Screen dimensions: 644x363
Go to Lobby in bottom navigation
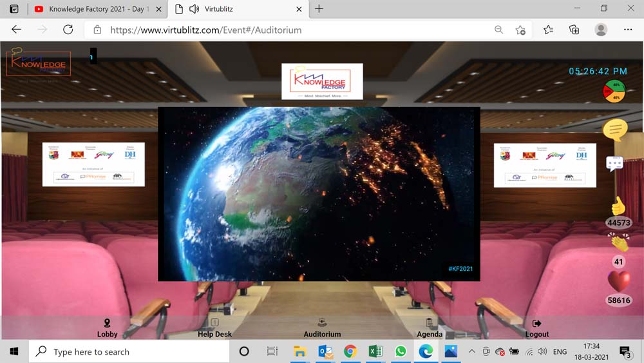tap(107, 328)
